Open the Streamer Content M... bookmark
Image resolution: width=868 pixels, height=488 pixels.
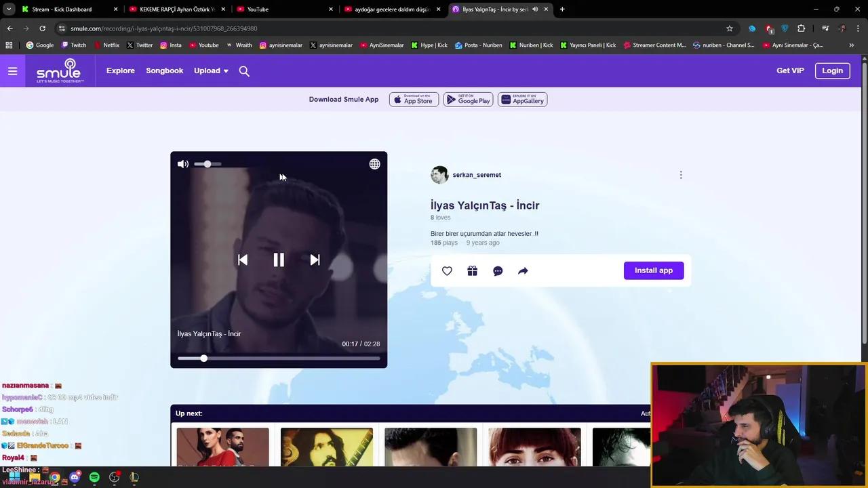click(x=654, y=45)
